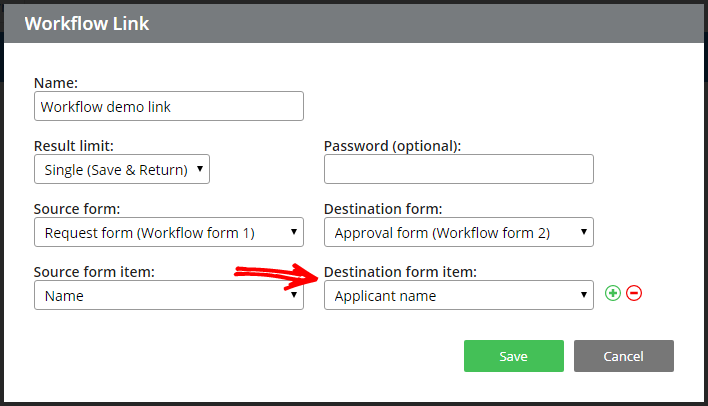708x406 pixels.
Task: Expand the Destination form item list
Action: click(459, 295)
